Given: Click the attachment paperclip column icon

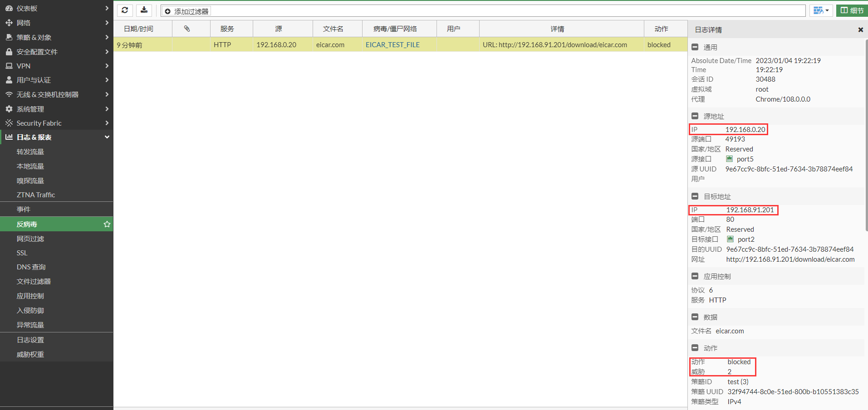Looking at the screenshot, I should 187,29.
